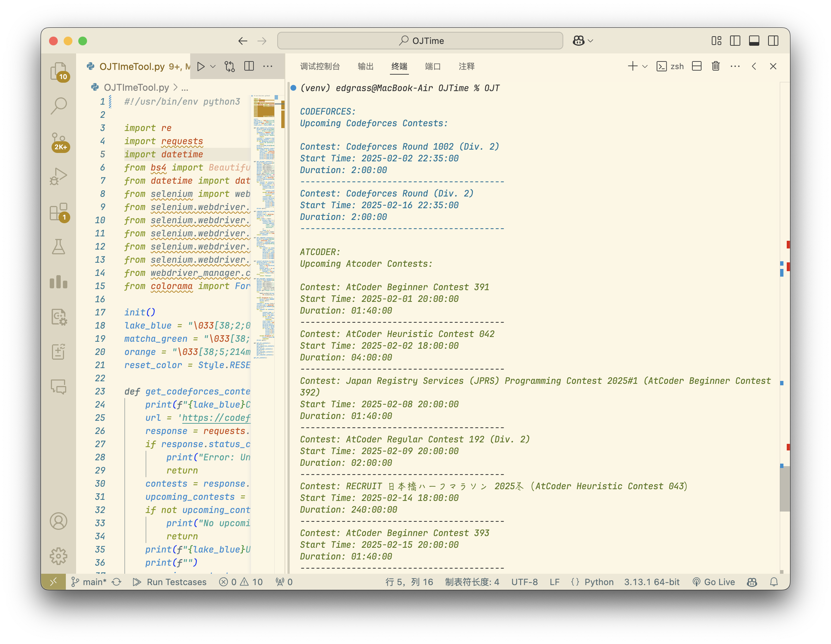Toggle the primary side bar
This screenshot has width=831, height=644.
735,41
